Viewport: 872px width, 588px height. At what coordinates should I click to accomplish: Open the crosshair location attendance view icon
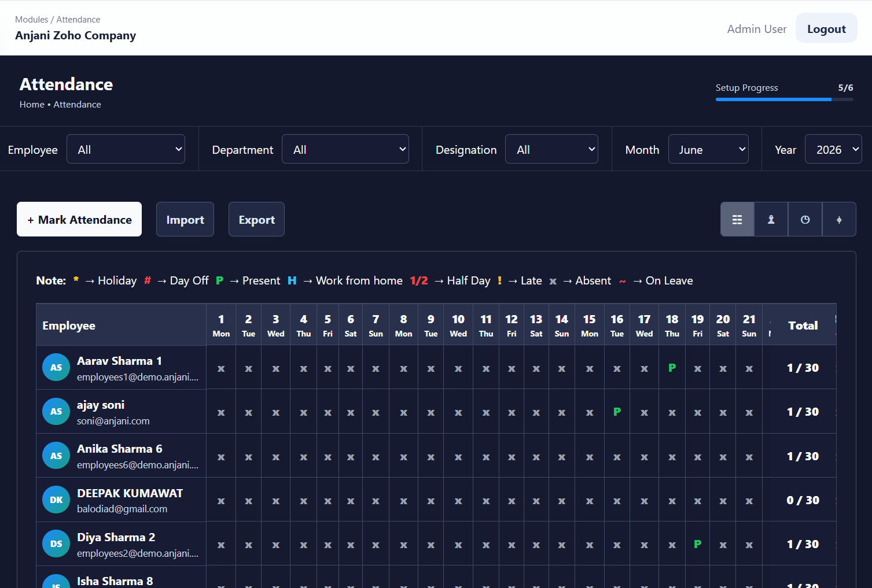839,219
